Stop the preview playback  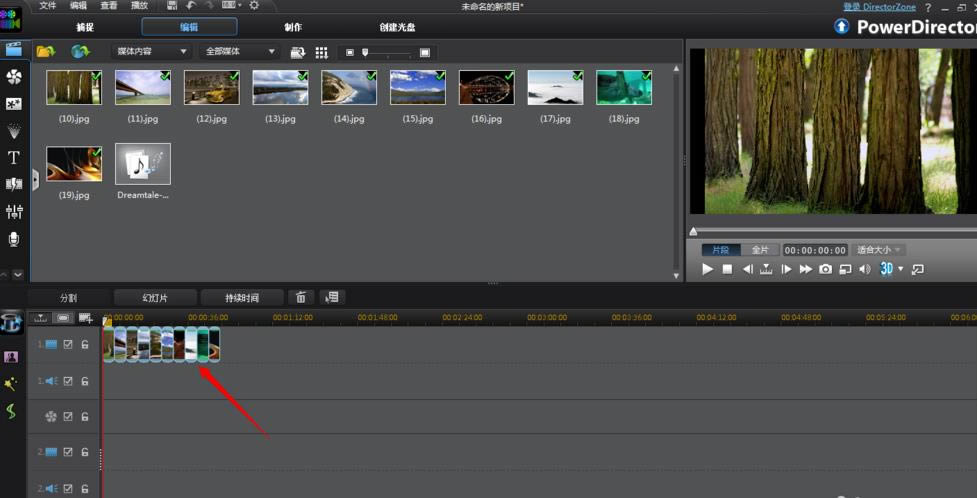click(727, 269)
